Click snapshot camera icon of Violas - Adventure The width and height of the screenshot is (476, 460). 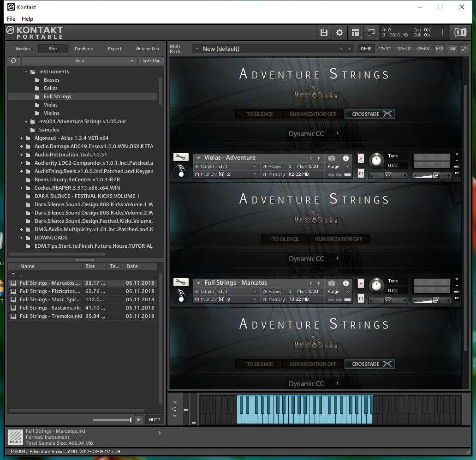(332, 158)
